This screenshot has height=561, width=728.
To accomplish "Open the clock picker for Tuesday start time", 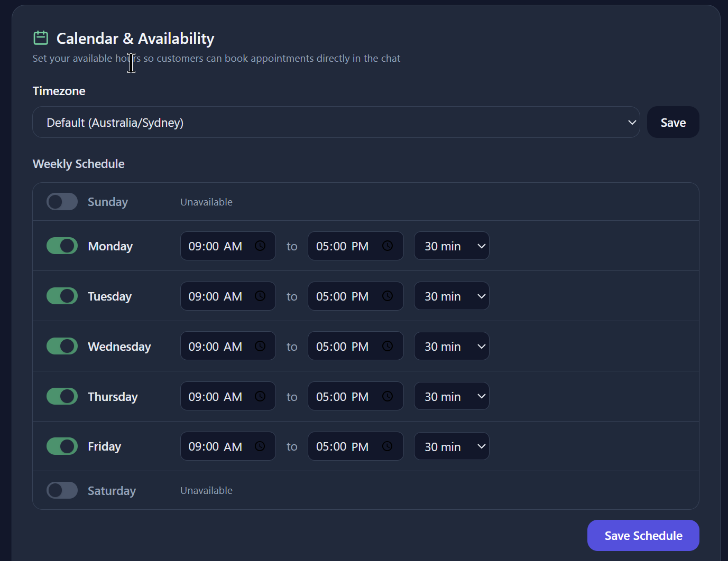I will click(260, 296).
